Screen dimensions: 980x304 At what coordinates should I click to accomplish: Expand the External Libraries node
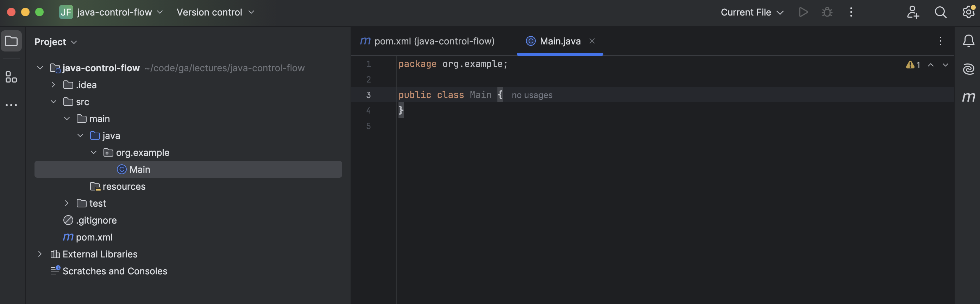pyautogui.click(x=40, y=254)
